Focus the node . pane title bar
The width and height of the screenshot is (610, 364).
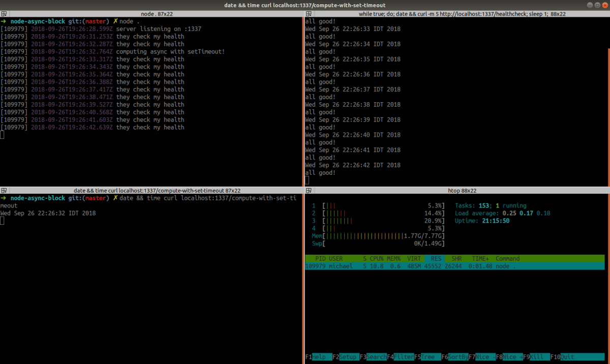pyautogui.click(x=151, y=14)
